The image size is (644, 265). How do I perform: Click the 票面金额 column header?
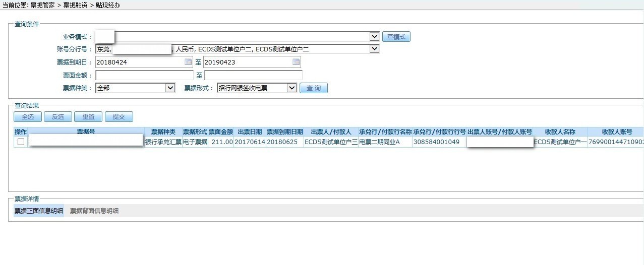point(221,131)
